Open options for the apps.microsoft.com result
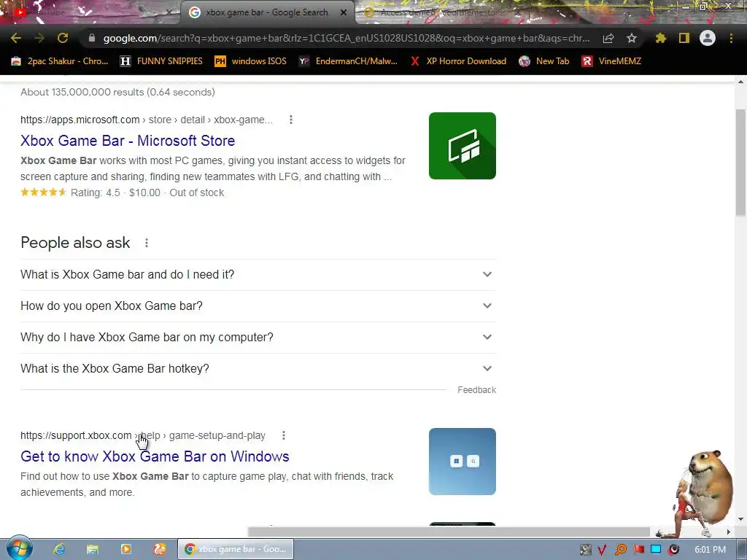Viewport: 747px width, 560px height. pyautogui.click(x=290, y=120)
